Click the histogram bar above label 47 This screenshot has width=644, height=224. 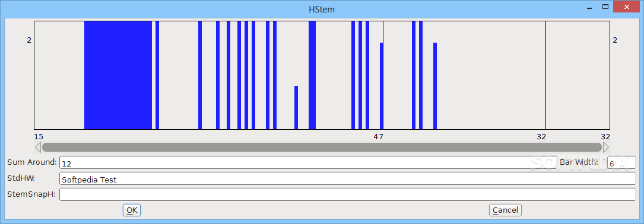coord(381,86)
